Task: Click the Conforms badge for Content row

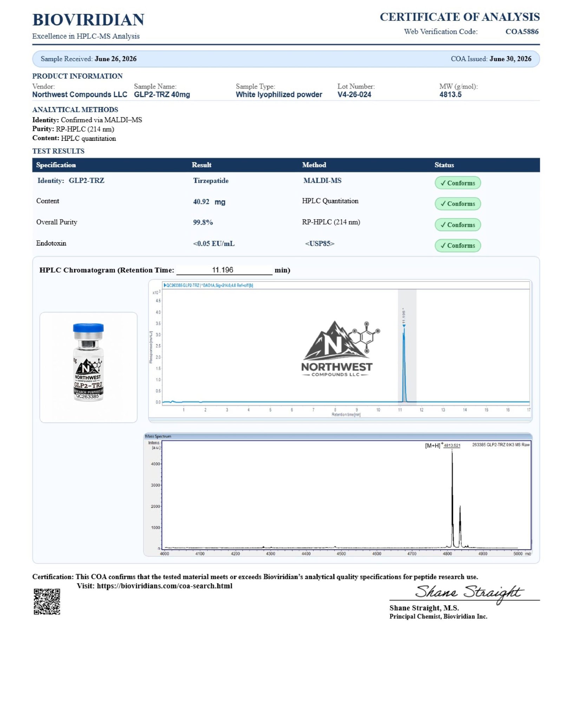Action: [x=457, y=204]
